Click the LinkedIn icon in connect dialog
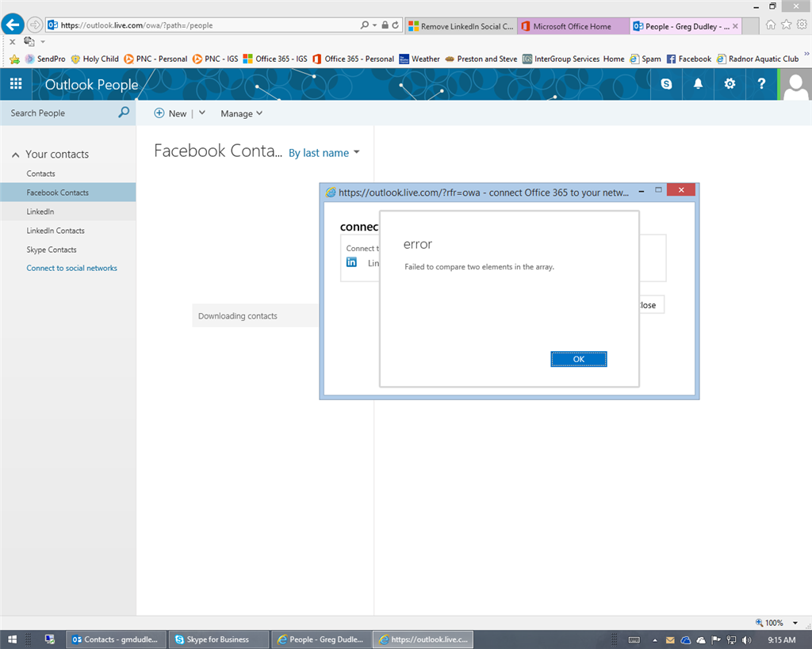 351,262
